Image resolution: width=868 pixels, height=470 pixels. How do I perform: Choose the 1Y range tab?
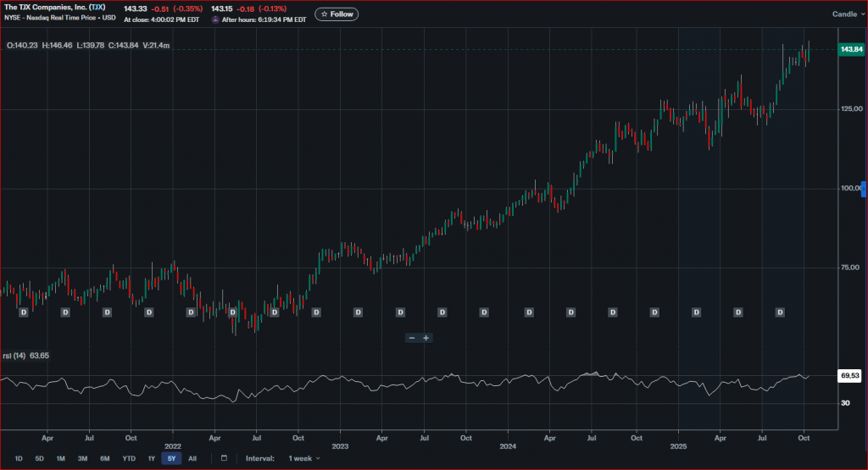click(x=151, y=458)
